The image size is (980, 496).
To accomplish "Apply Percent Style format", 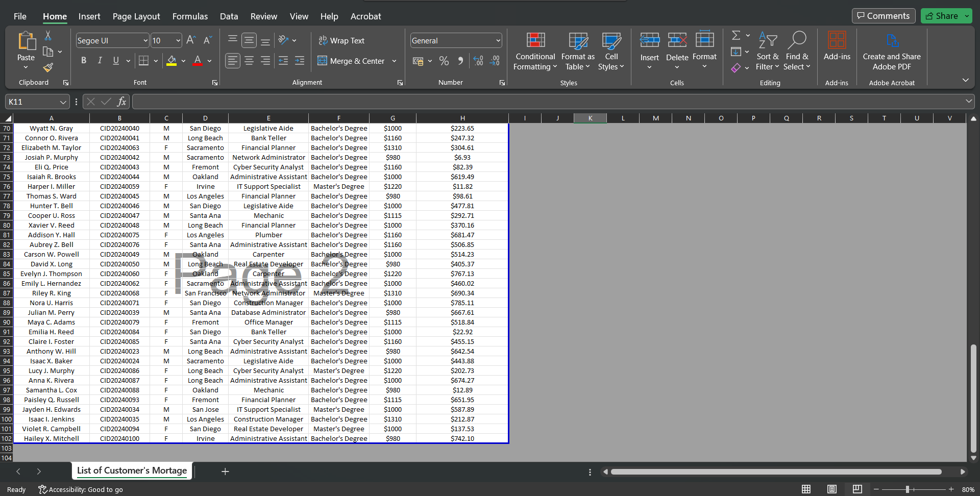I will (x=444, y=61).
